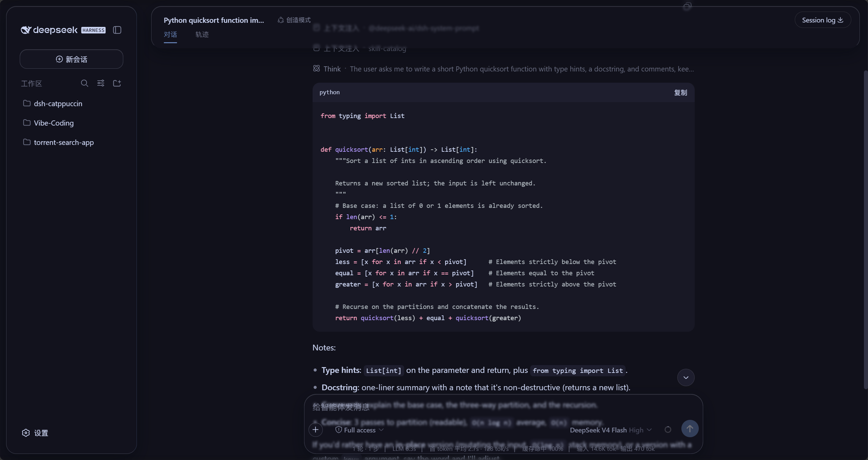This screenshot has height=460, width=868.
Task: Click the Vibe-Coding folder icon
Action: click(27, 123)
